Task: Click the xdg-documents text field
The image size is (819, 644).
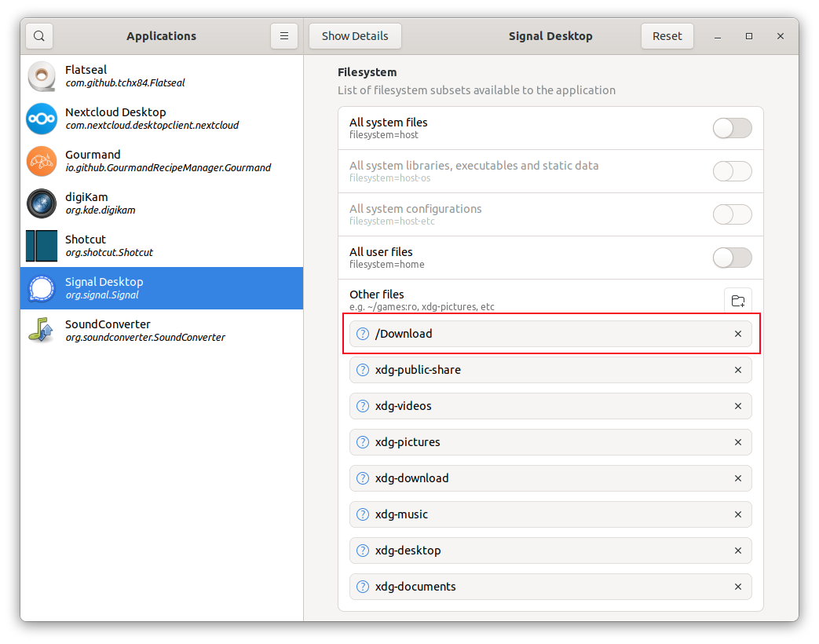Action: pos(550,587)
